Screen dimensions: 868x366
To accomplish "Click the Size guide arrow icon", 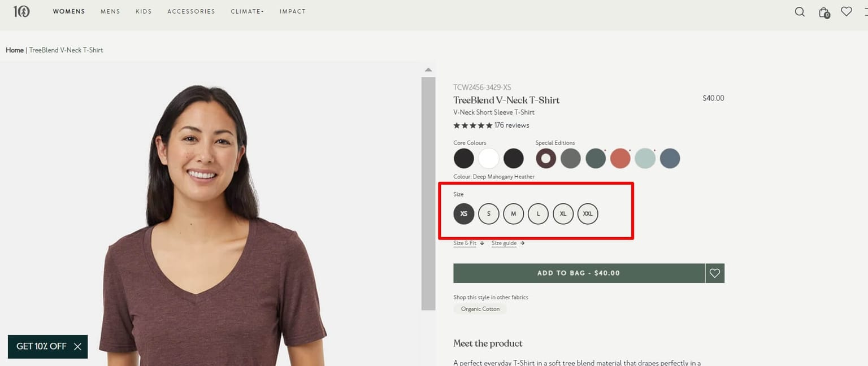I will (x=522, y=243).
